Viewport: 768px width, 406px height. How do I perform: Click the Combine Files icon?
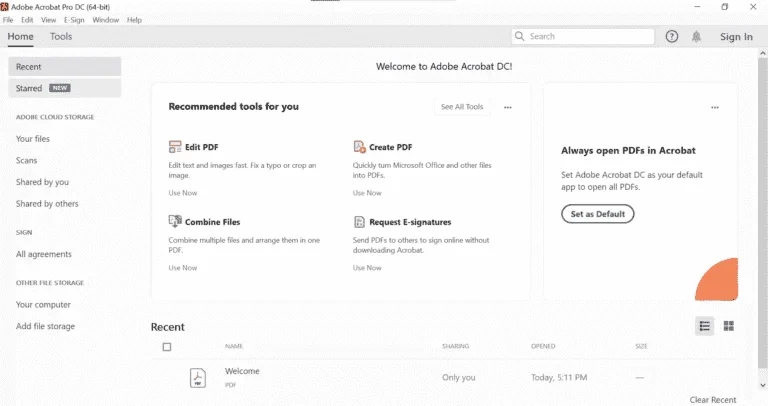(175, 221)
